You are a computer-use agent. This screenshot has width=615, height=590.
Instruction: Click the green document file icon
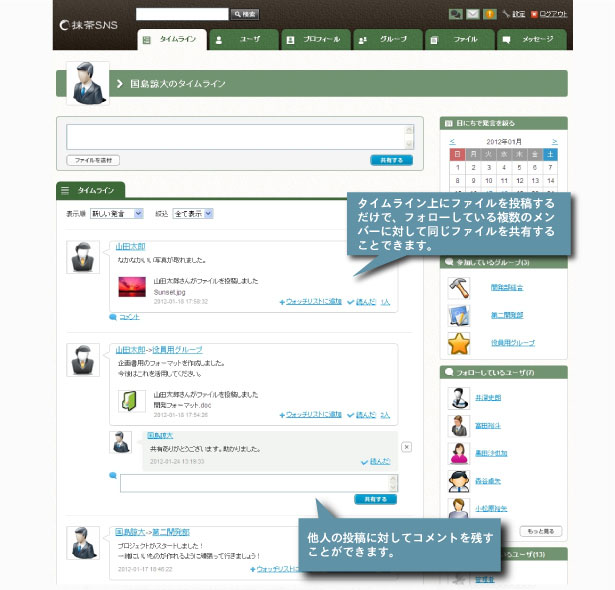tap(132, 401)
